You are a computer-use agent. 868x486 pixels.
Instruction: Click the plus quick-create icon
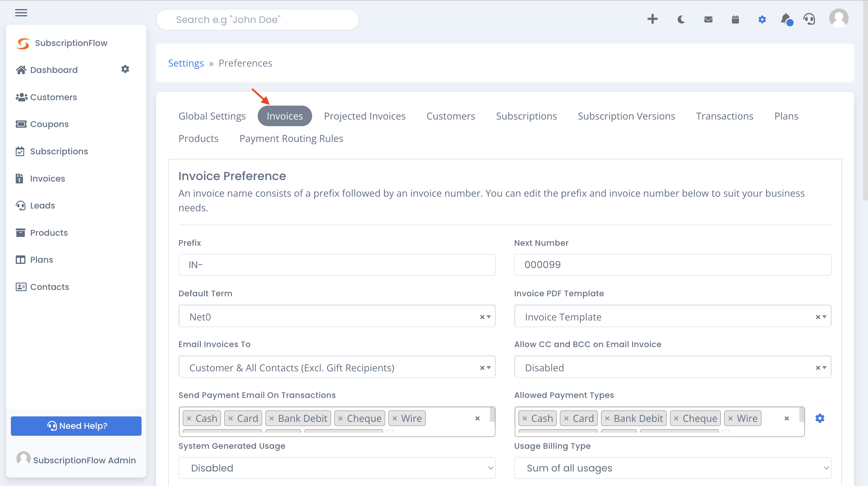pos(652,19)
